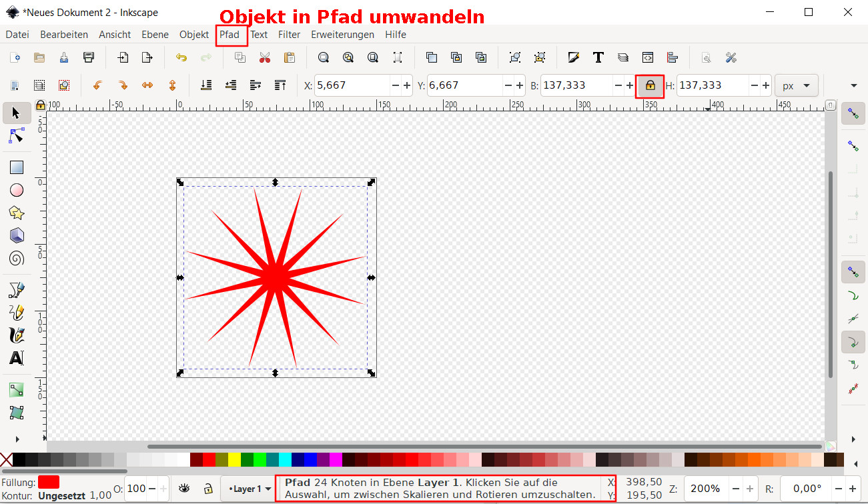Expand the snap bar overflow arrow
Viewport: 868px width, 504px height.
(x=853, y=439)
